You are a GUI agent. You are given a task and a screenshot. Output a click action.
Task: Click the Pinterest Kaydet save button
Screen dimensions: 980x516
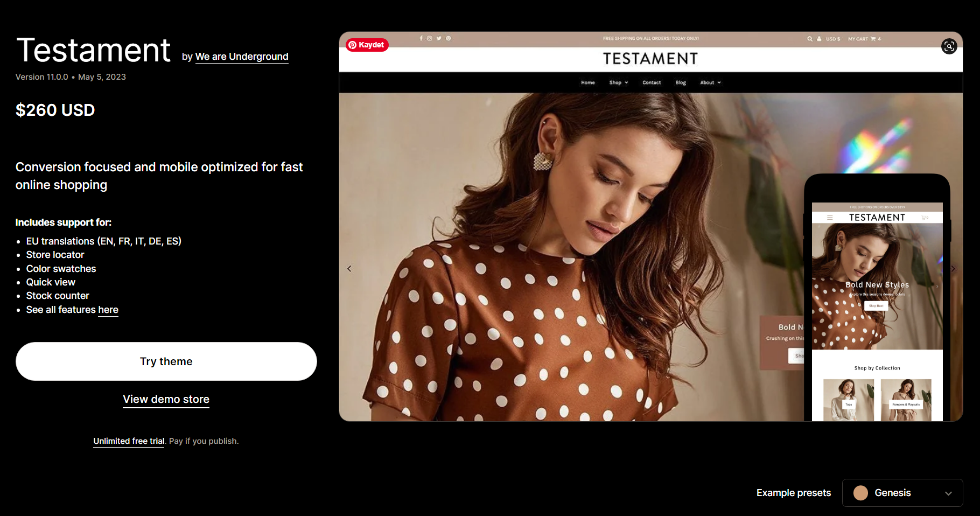pos(367,45)
